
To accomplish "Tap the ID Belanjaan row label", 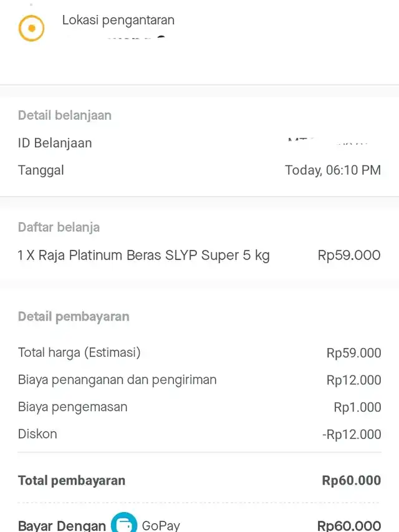I will [55, 143].
